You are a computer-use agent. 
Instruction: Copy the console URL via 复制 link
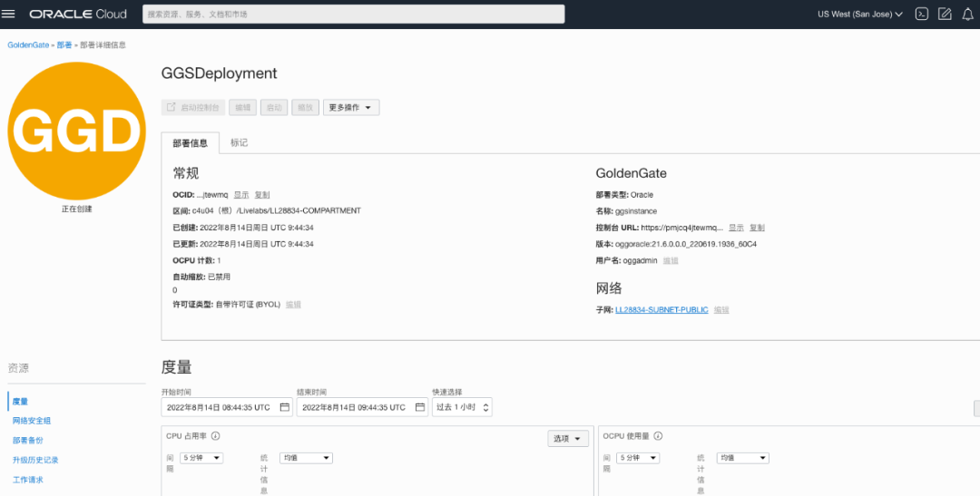(757, 228)
